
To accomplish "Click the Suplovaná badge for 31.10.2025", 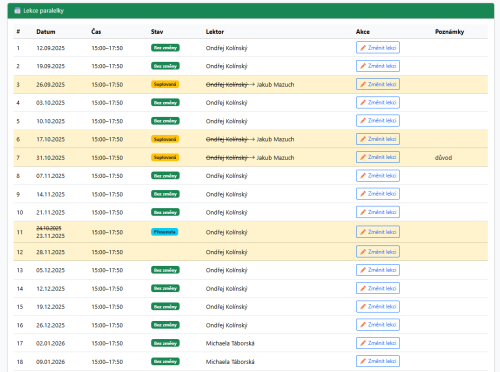I will tap(165, 157).
